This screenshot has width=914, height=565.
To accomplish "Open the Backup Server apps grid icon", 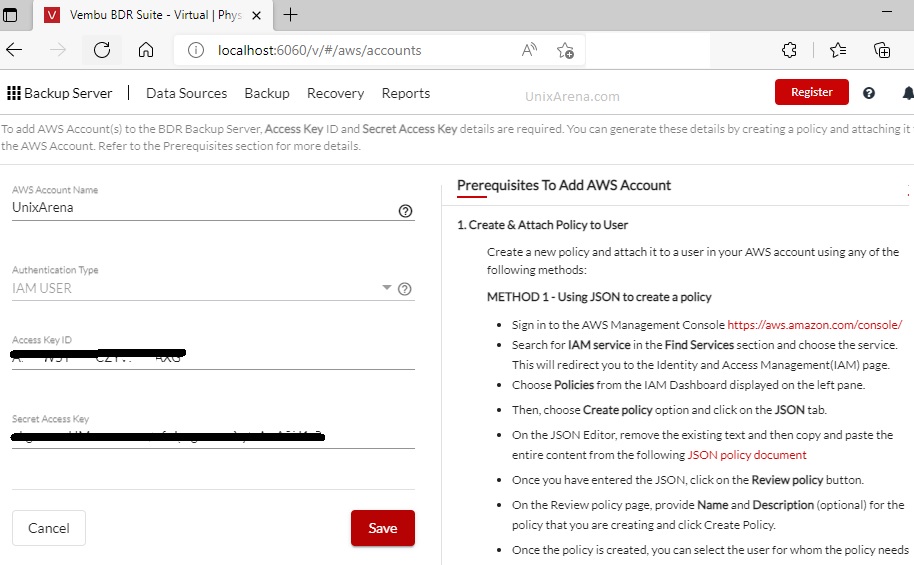I will click(13, 93).
